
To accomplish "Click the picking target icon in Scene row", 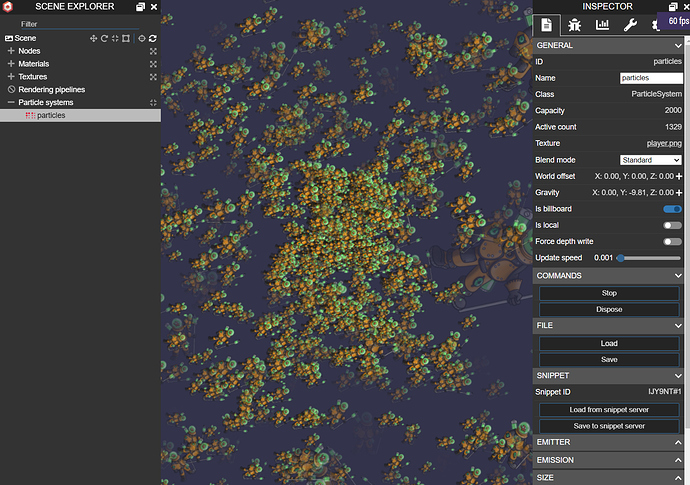I will [x=141, y=38].
